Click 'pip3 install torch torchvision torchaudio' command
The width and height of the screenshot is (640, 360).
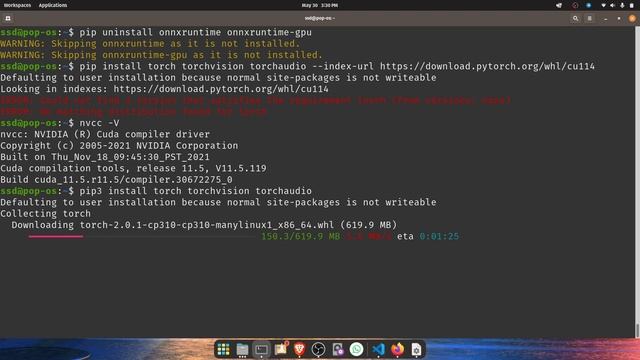(x=196, y=191)
